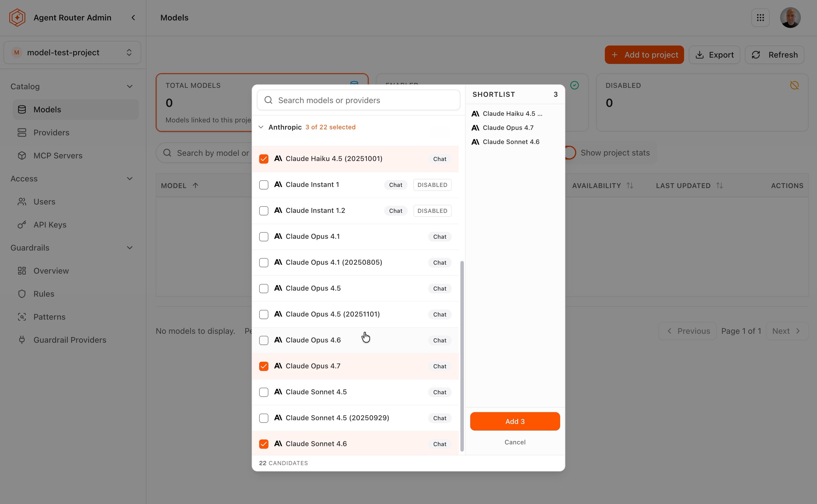817x504 pixels.
Task: Check the Claude Opus 4.5 (20251101) checkbox
Action: 263,314
